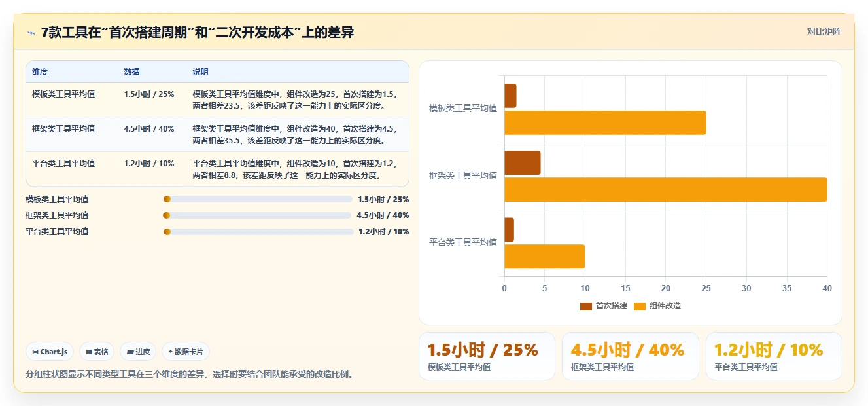Click the 模板类 row description text
This screenshot has width=868, height=406.
point(296,100)
